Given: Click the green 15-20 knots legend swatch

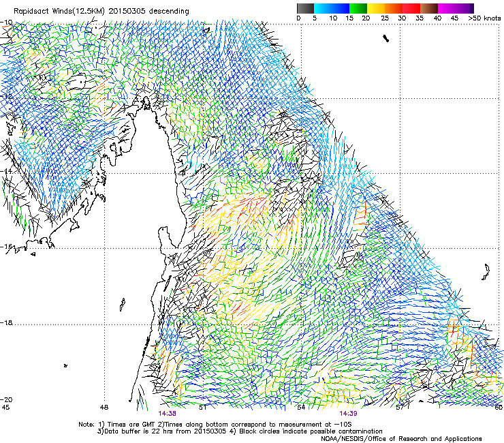Looking at the screenshot, I should tap(358, 8).
